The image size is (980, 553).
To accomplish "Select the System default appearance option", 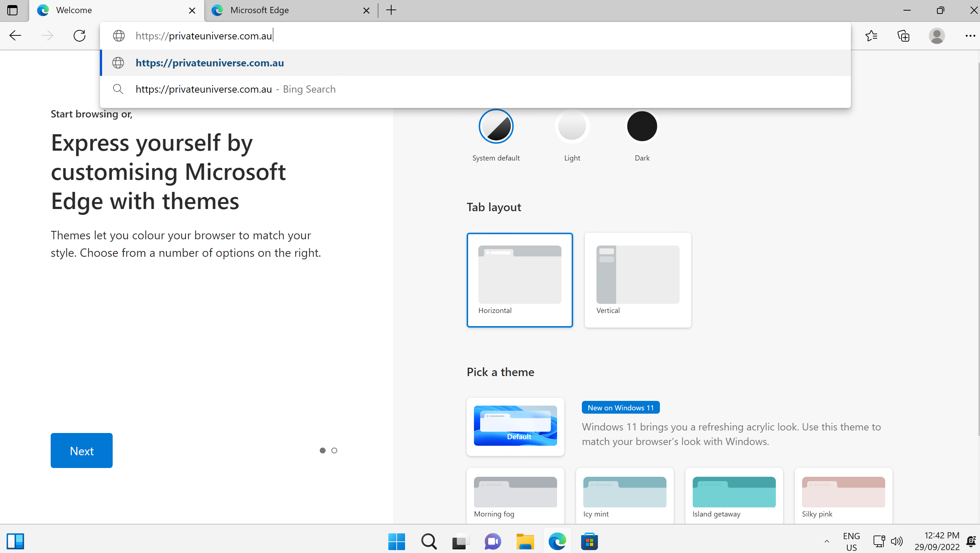I will click(x=496, y=126).
